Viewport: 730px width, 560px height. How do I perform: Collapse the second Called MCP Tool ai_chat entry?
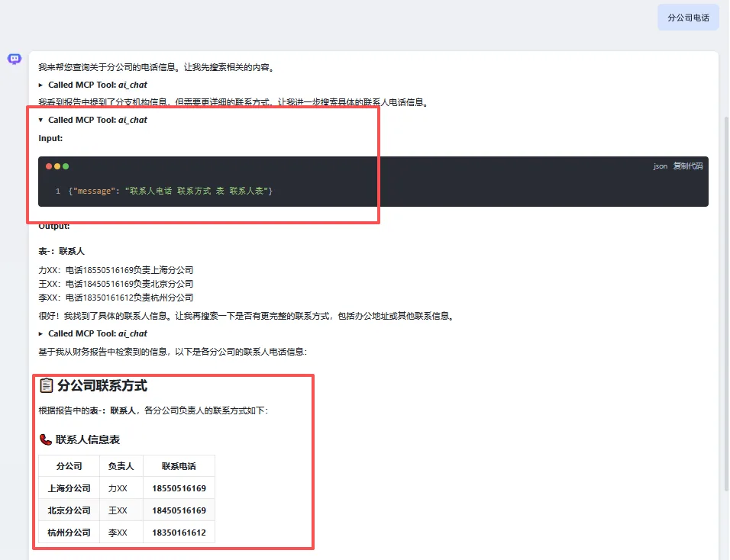click(x=93, y=120)
